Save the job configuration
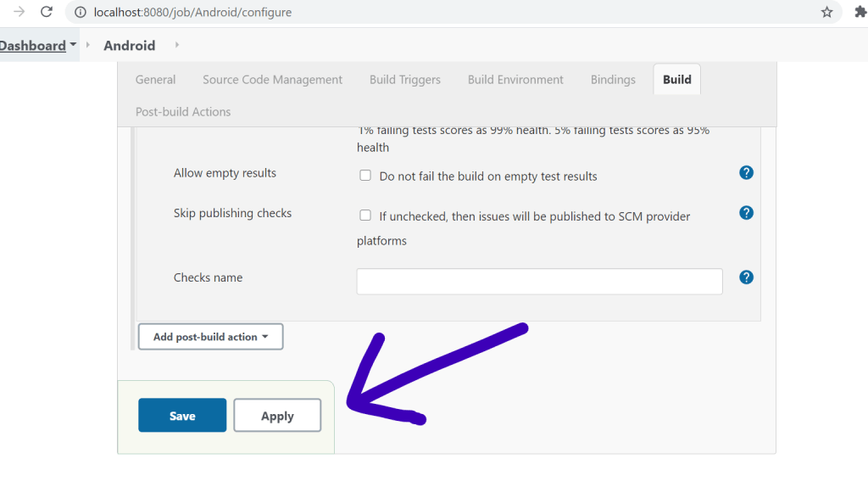868x487 pixels. (x=182, y=416)
